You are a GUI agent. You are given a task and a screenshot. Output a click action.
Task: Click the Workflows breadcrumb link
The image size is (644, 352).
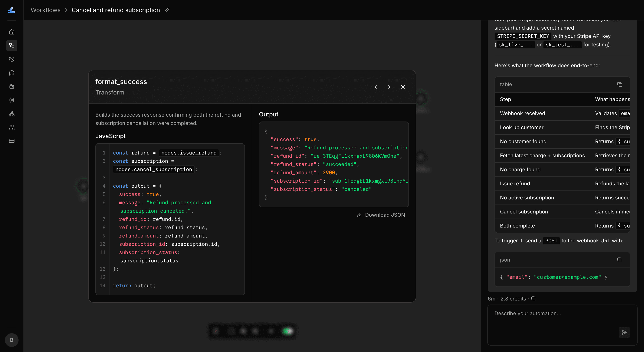click(x=46, y=10)
